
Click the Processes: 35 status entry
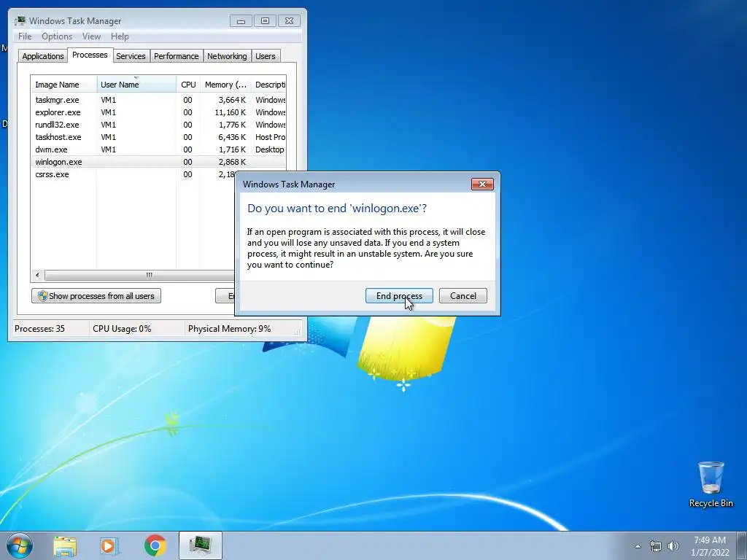39,329
